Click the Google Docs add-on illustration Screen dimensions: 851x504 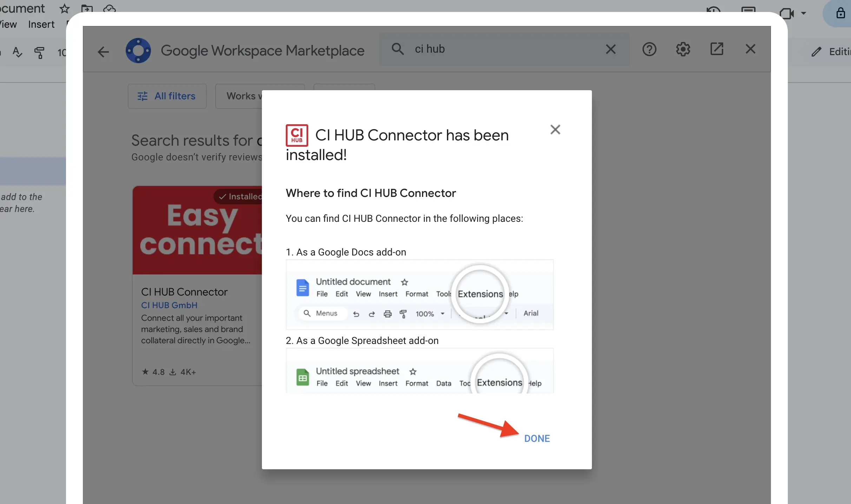coord(420,295)
